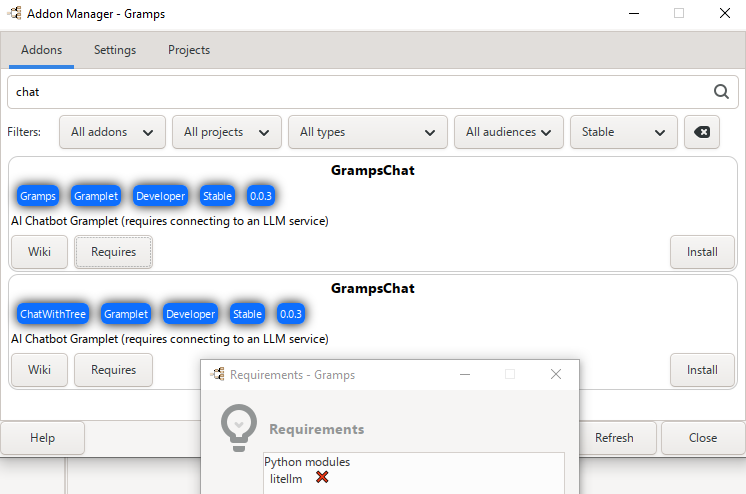Click the 'Developer' badge in first addon card
The width and height of the screenshot is (746, 494).
tap(160, 196)
